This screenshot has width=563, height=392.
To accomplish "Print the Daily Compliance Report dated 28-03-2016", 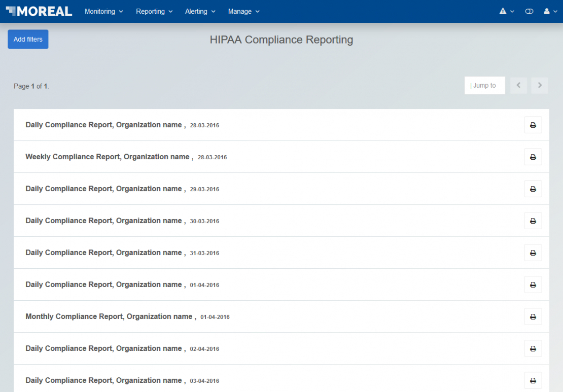I will [533, 125].
